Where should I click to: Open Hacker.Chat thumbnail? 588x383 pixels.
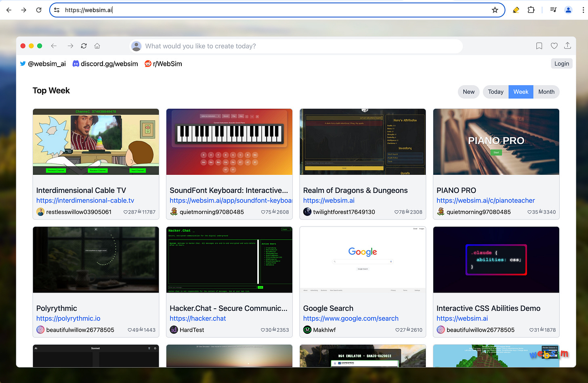pos(229,260)
